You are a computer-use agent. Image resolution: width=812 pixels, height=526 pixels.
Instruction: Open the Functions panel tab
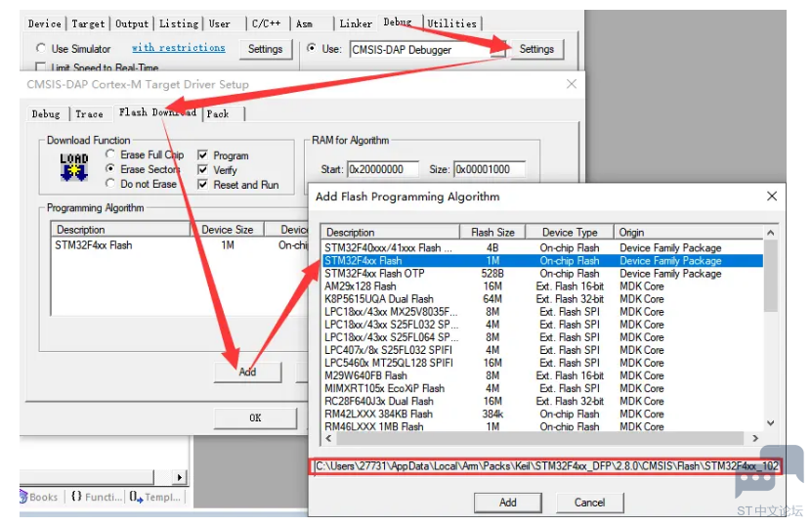tap(97, 497)
